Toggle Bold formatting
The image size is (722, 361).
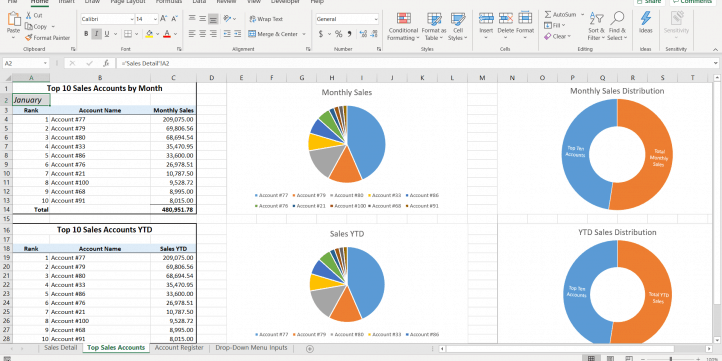coord(86,34)
